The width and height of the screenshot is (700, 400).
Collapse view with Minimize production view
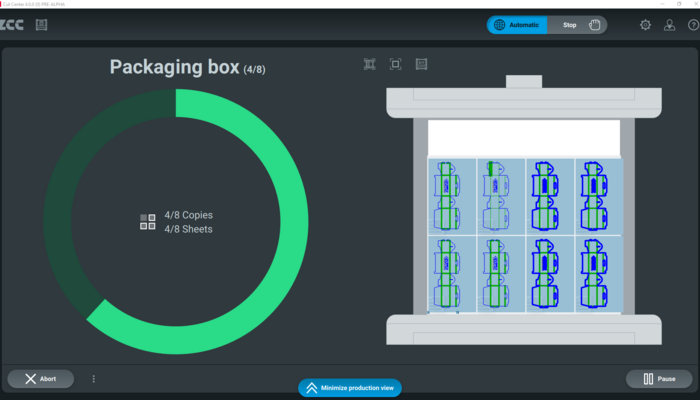pyautogui.click(x=350, y=388)
